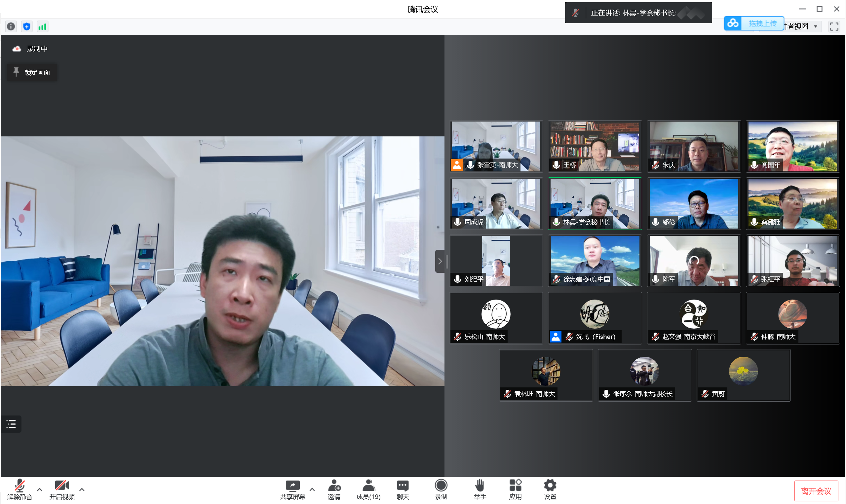846x504 pixels.
Task: Click mic icon on 张序余-南师大副校长 label
Action: click(x=606, y=394)
